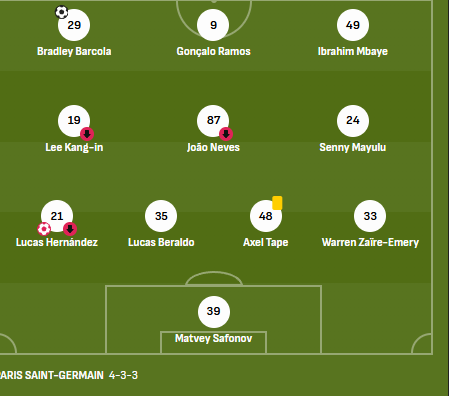Image resolution: width=449 pixels, height=396 pixels.
Task: Select the number 35 player circle
Action: (x=161, y=216)
